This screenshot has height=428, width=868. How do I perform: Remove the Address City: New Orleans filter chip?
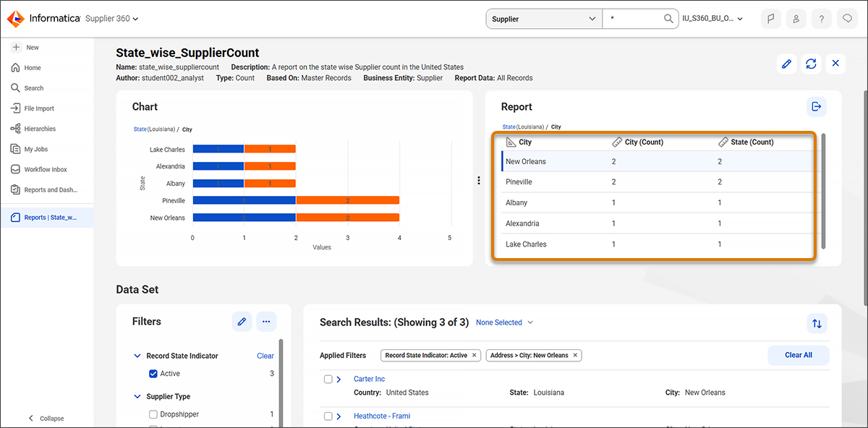tap(576, 355)
